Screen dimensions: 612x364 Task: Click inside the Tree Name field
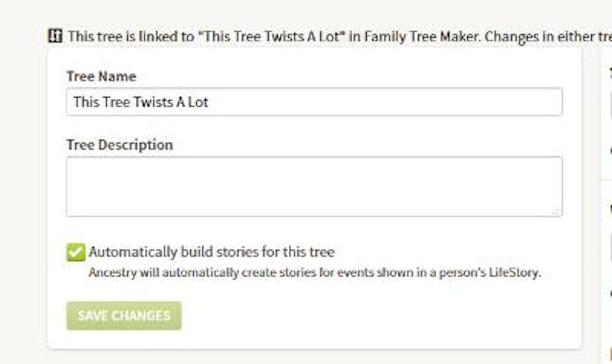tap(314, 102)
